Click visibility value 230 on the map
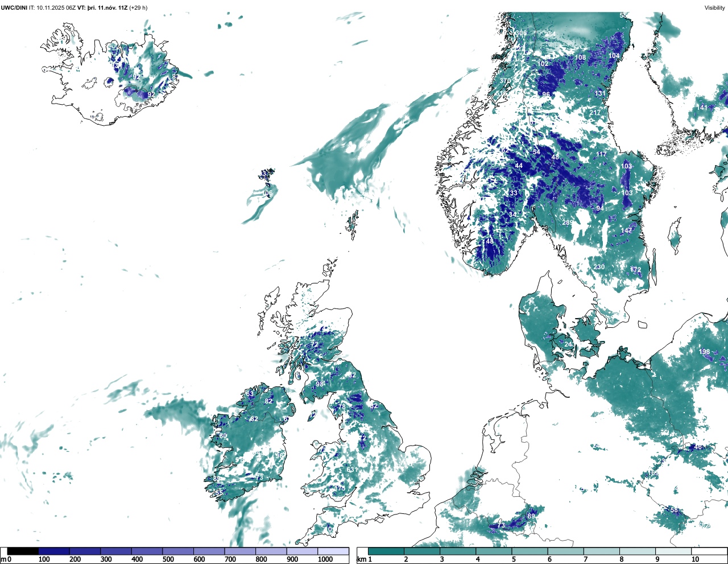The width and height of the screenshot is (728, 564). pos(599,267)
